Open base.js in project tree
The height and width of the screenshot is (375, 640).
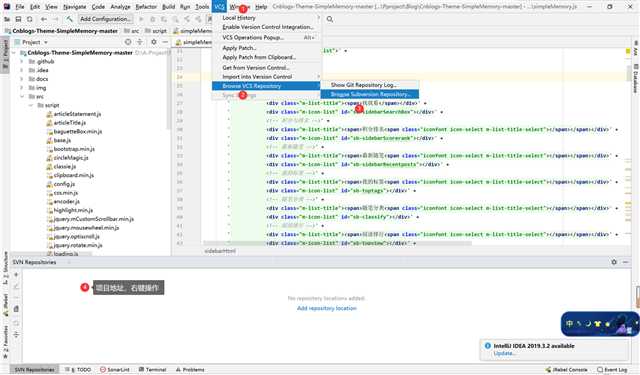point(58,140)
